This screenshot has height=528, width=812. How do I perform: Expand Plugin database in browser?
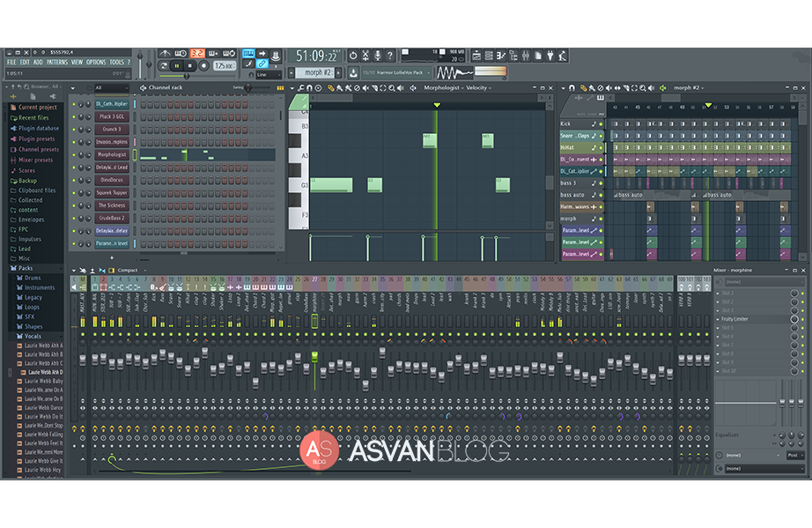click(x=39, y=128)
